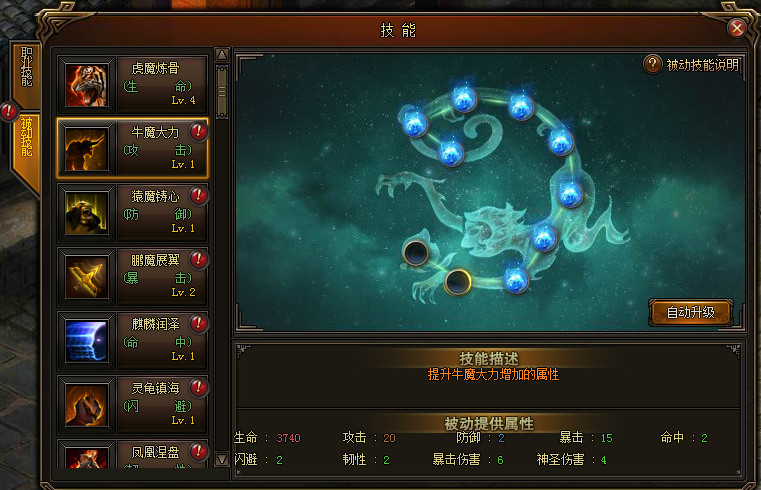Switch to the 被动技能 side tab
The image size is (761, 490).
26,137
